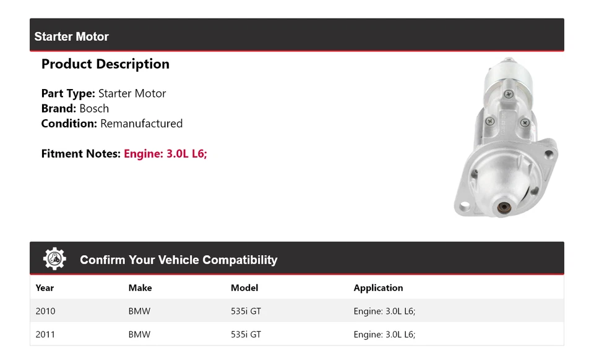The image size is (594, 364).
Task: Click the Model column header
Action: 244,288
